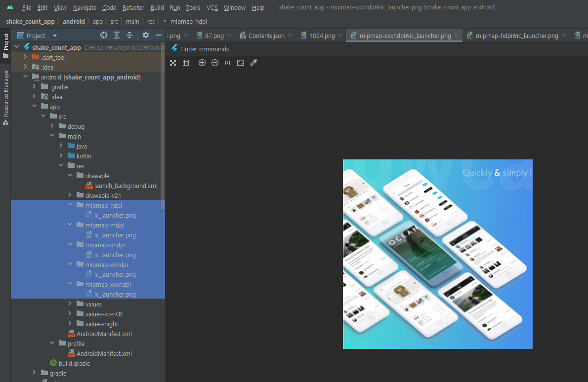This screenshot has height=382, width=588.
Task: Open the Edit menu
Action: tap(42, 7)
